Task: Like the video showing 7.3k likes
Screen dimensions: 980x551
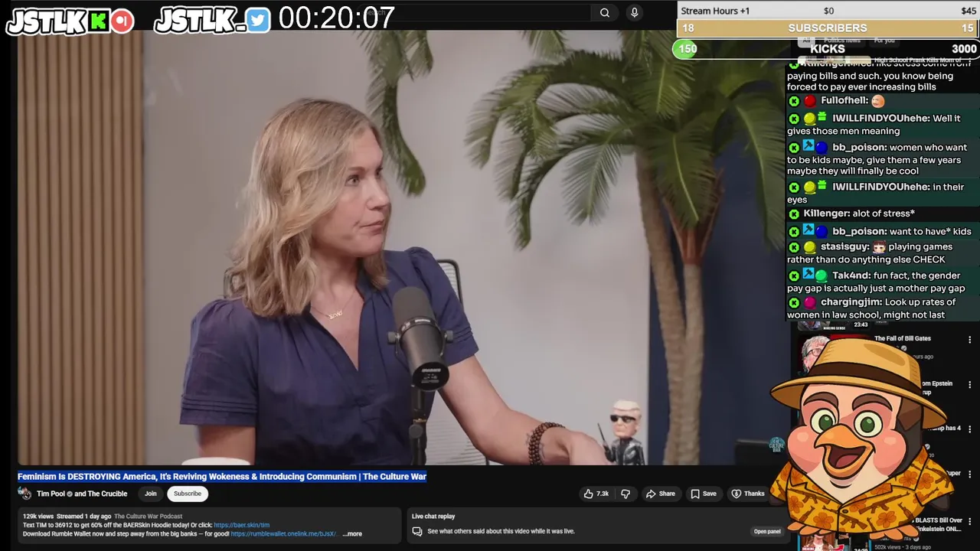Action: 596,494
